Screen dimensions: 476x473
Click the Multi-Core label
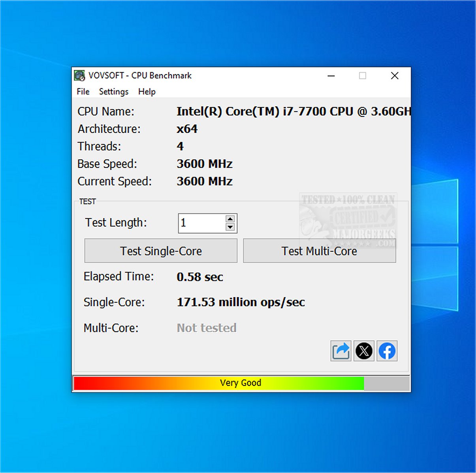click(x=111, y=328)
